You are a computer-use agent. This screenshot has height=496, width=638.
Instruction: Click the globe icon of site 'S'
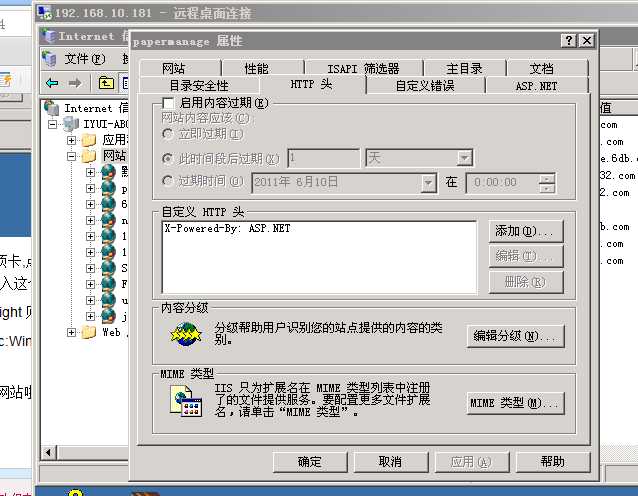108,268
